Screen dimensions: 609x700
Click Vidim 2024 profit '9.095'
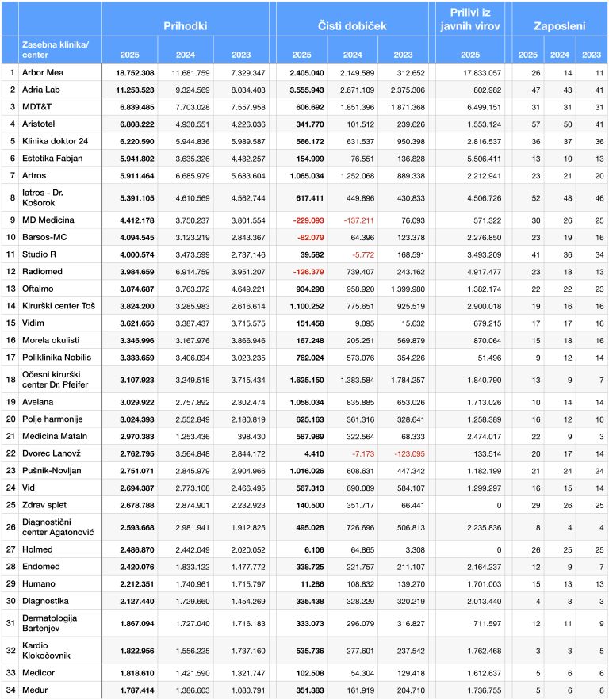[x=365, y=323]
